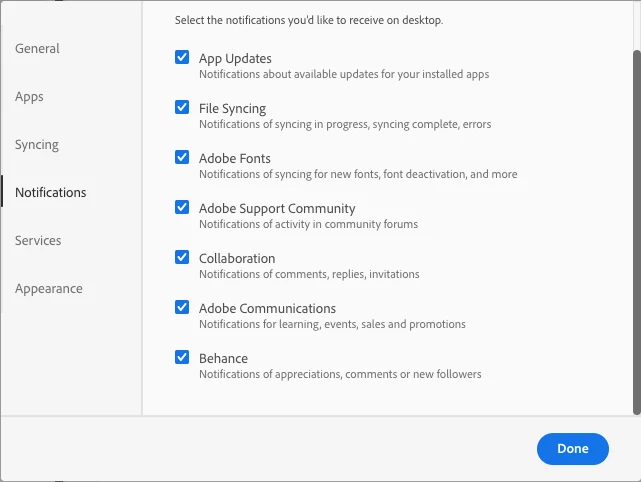Click 'Select the notifications you'd like' heading
This screenshot has width=641, height=482.
[x=309, y=20]
